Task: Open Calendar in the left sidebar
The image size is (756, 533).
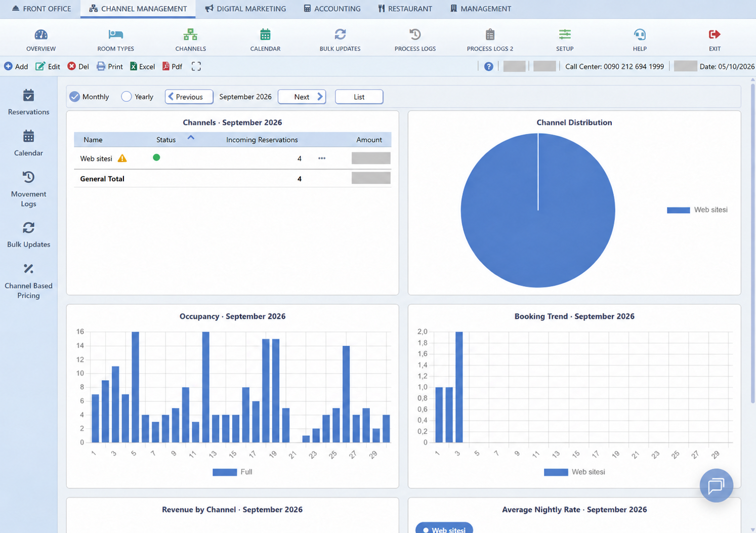Action: click(x=28, y=143)
